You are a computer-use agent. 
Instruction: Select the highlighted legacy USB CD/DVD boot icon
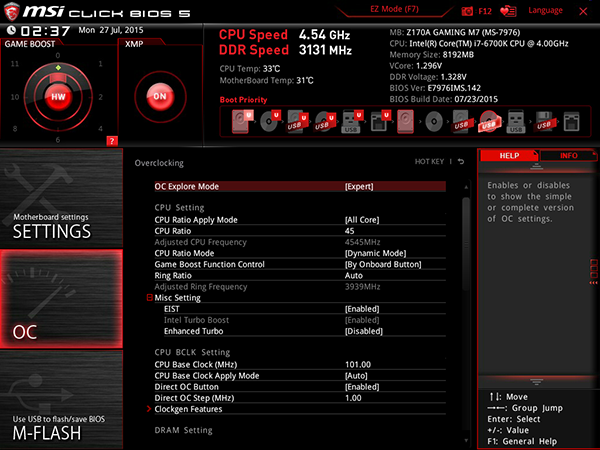pos(489,121)
